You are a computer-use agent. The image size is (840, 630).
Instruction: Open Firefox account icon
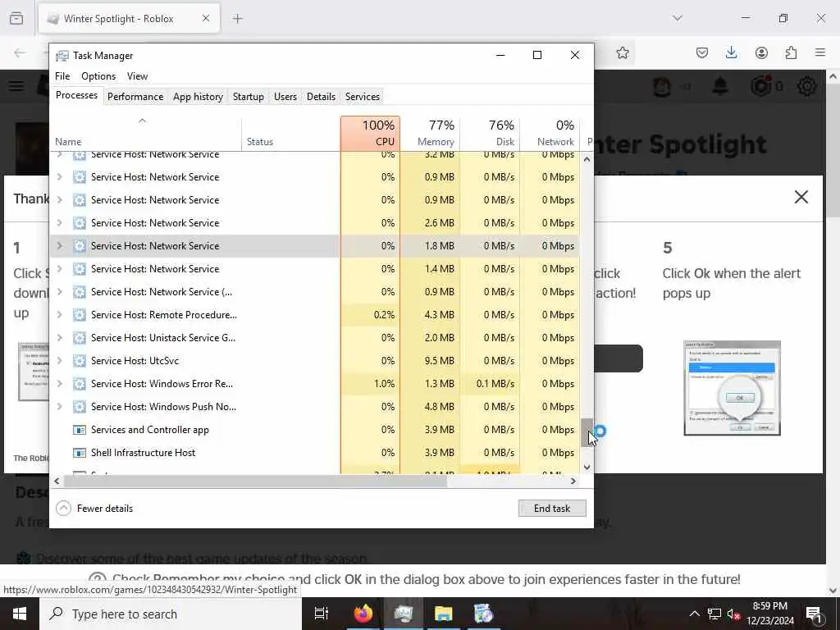point(761,52)
